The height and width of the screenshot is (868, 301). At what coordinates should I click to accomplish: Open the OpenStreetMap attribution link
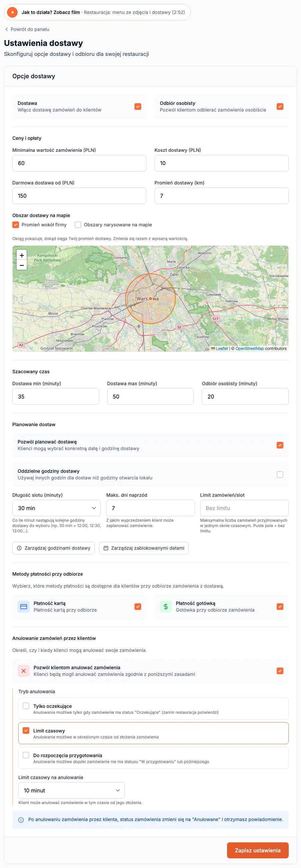click(250, 349)
